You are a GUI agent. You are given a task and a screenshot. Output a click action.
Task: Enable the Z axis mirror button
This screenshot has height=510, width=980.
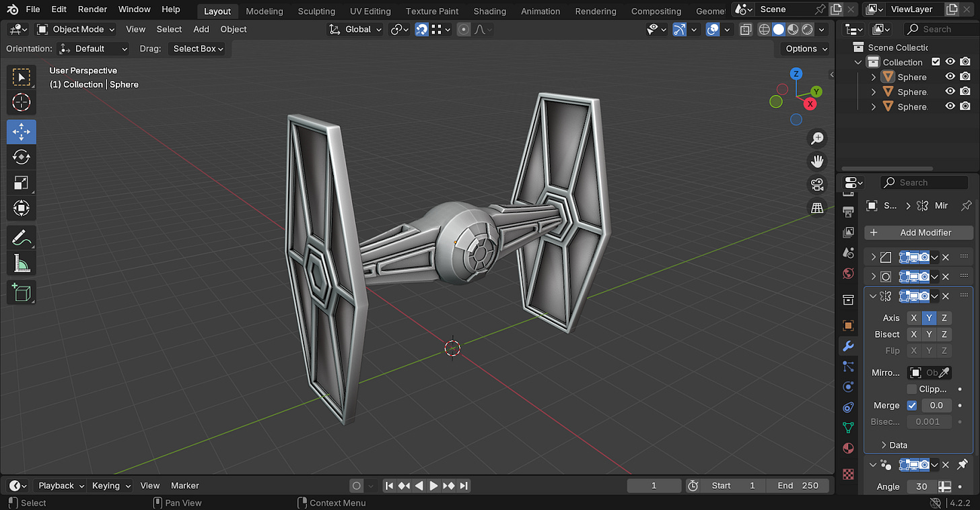(944, 318)
